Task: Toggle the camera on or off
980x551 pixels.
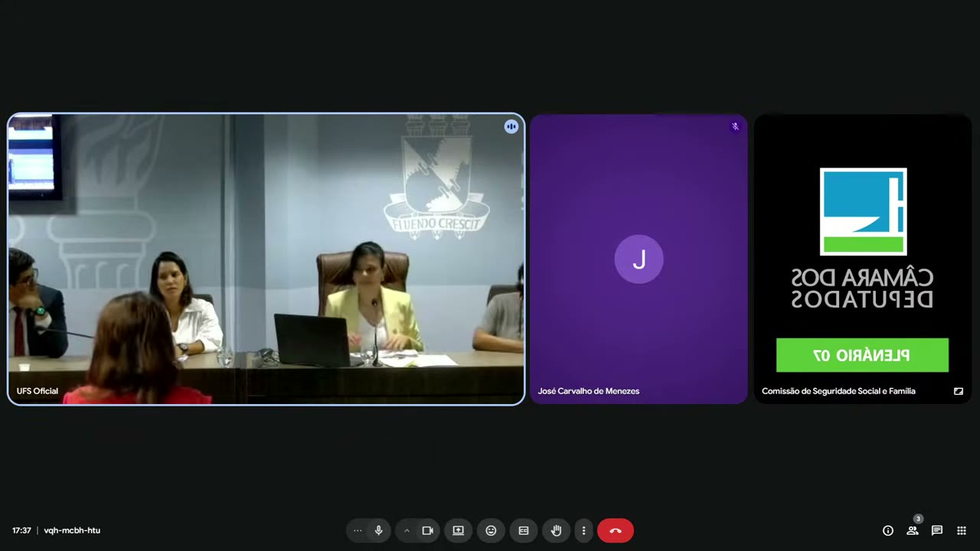Action: (x=427, y=530)
